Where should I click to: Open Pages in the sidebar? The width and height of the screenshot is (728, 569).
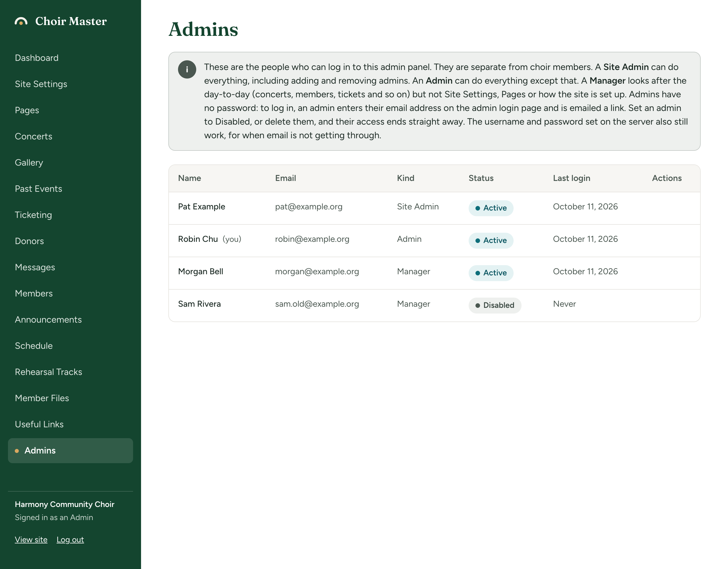pos(27,110)
